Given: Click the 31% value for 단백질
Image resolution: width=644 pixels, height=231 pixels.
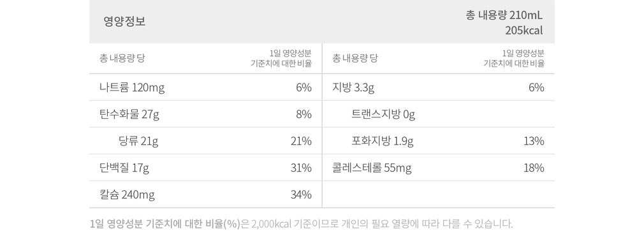Looking at the screenshot, I should (x=301, y=168).
